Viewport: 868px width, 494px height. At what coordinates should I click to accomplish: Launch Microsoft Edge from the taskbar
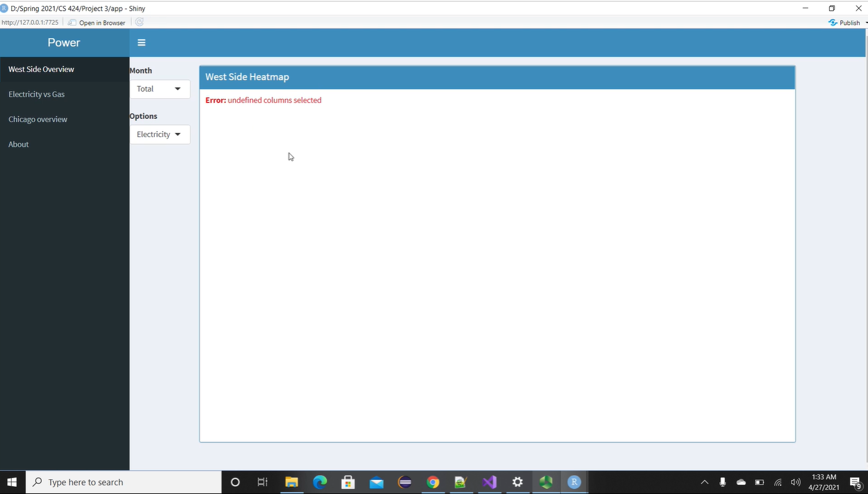point(320,482)
